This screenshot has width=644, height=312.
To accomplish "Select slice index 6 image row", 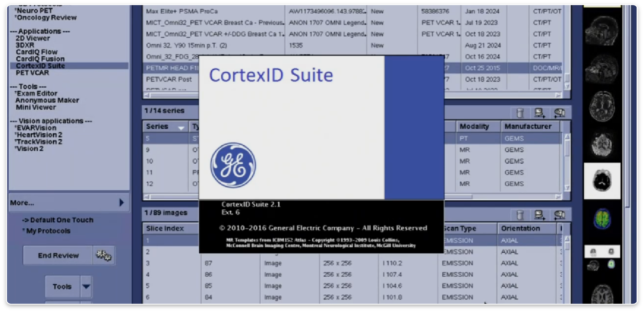I will [x=353, y=297].
